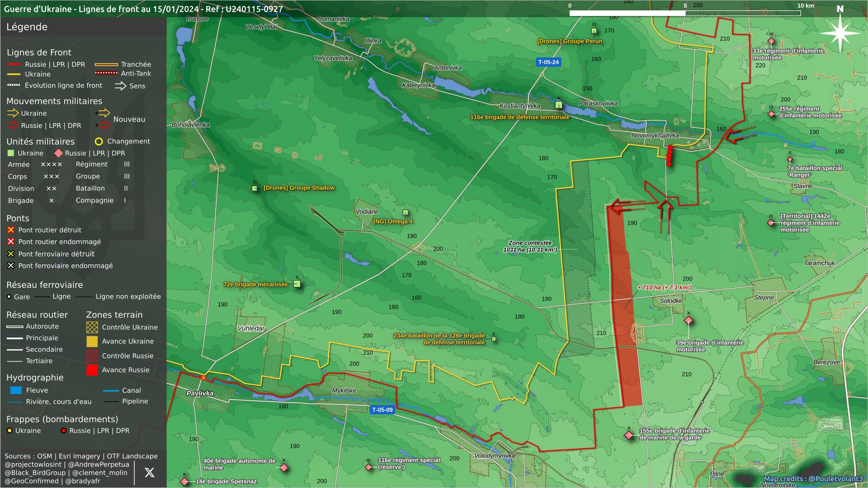This screenshot has width=868, height=488.
Task: Click the Berezove village label
Action: coord(826,362)
